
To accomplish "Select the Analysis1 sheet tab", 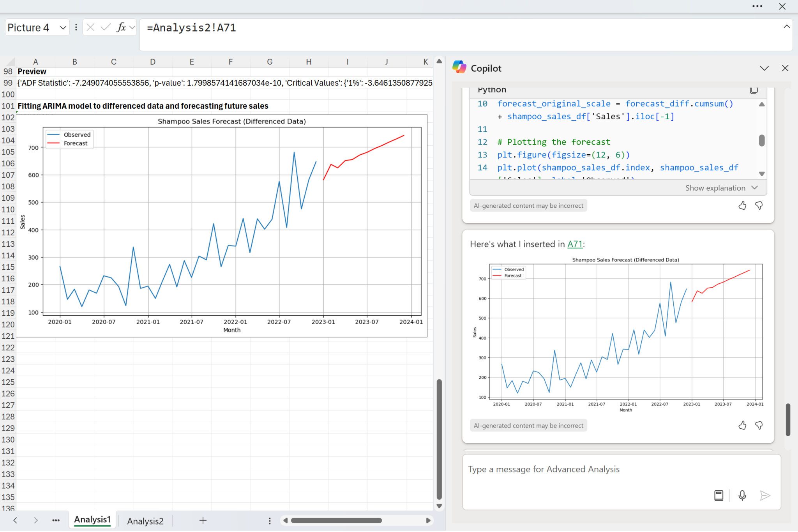I will click(92, 520).
